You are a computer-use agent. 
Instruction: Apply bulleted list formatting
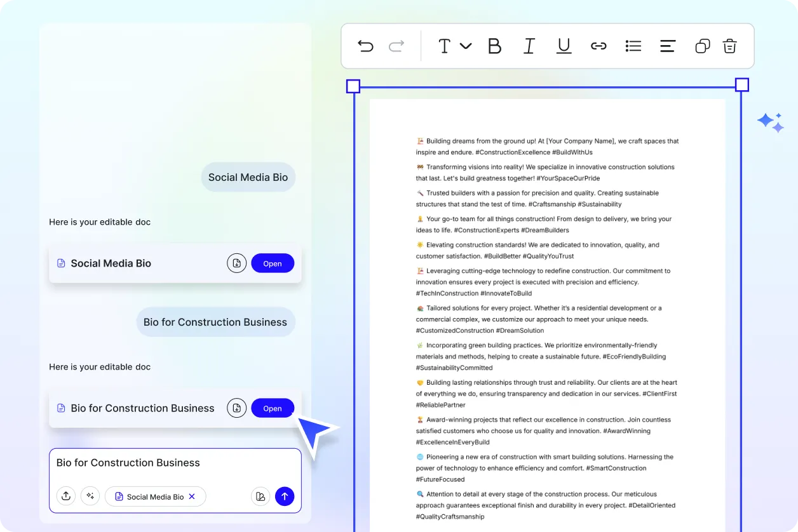pos(633,46)
